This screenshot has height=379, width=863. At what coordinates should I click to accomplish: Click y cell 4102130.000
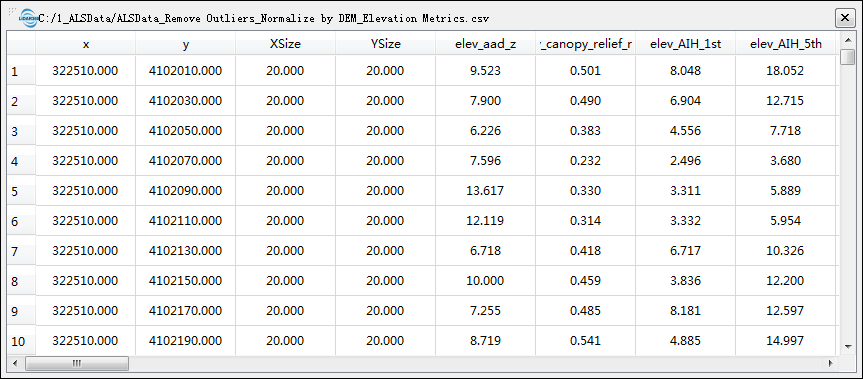pyautogui.click(x=186, y=251)
